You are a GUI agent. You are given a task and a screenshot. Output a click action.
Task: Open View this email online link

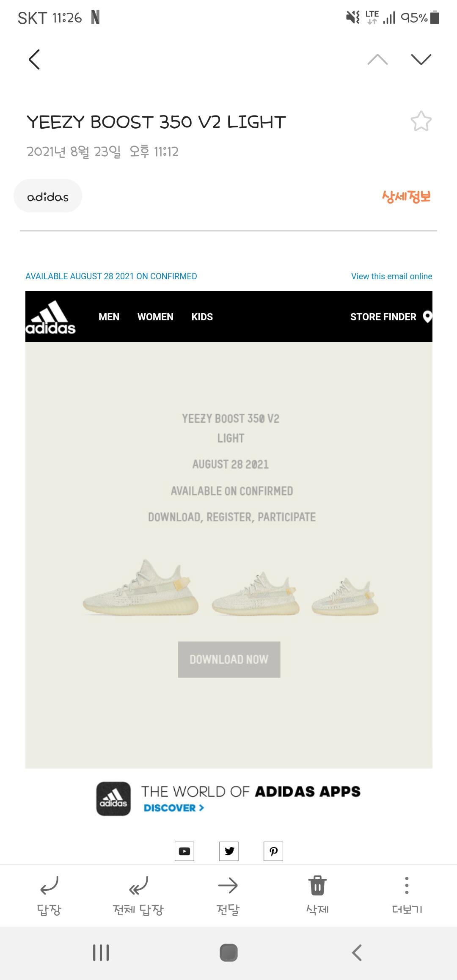391,276
